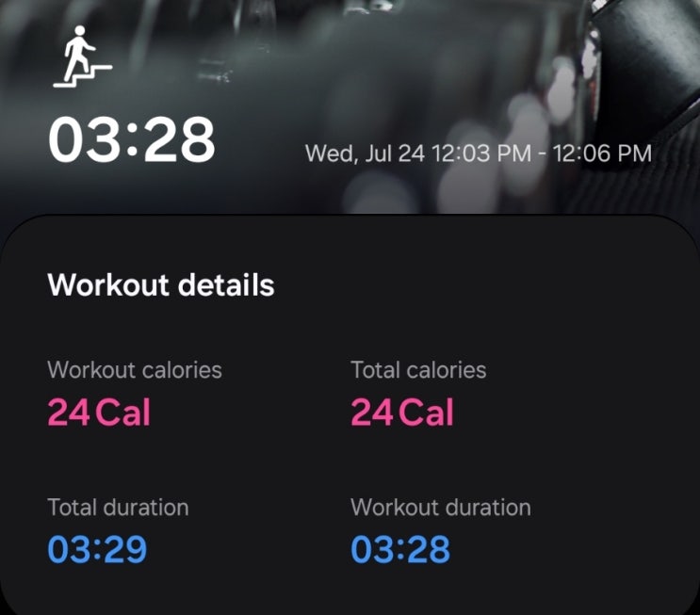The height and width of the screenshot is (615, 700).
Task: Select the 12:06 PM end time
Action: pyautogui.click(x=602, y=154)
